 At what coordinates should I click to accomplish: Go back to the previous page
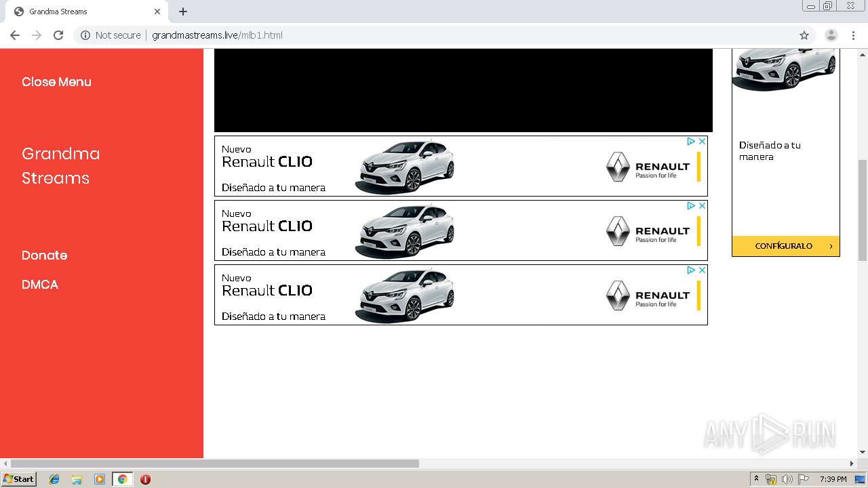(15, 35)
